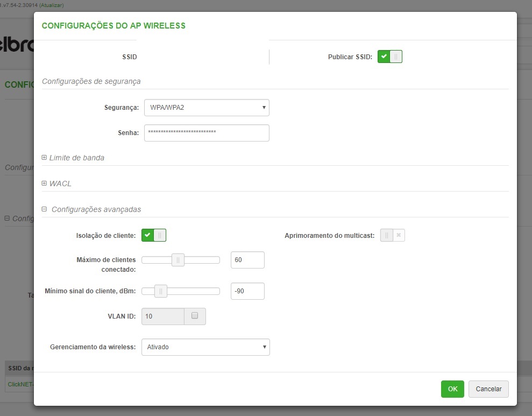532x416 pixels.
Task: Click the Máximo de clientes slider handle
Action: [x=178, y=260]
